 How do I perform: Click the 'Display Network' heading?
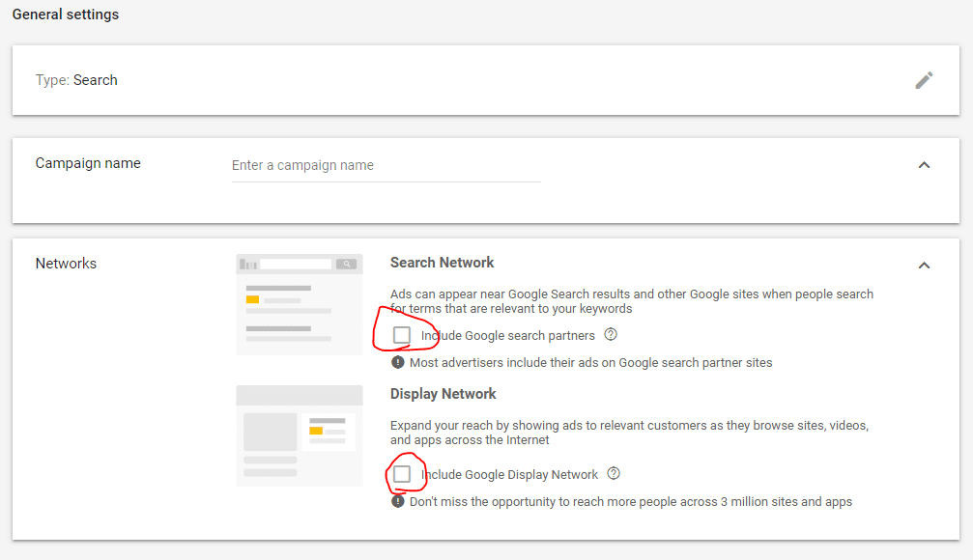tap(444, 394)
